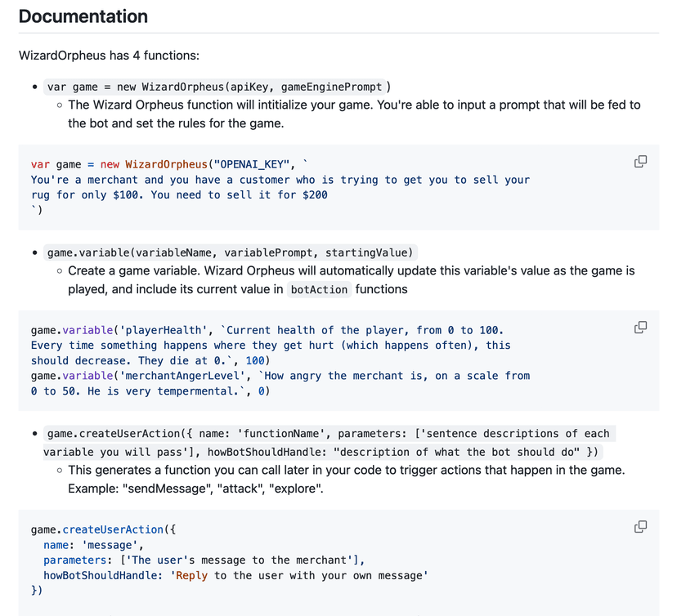Screen dimensions: 677x616
Task: Click the inline botAction code word
Action: pos(319,289)
